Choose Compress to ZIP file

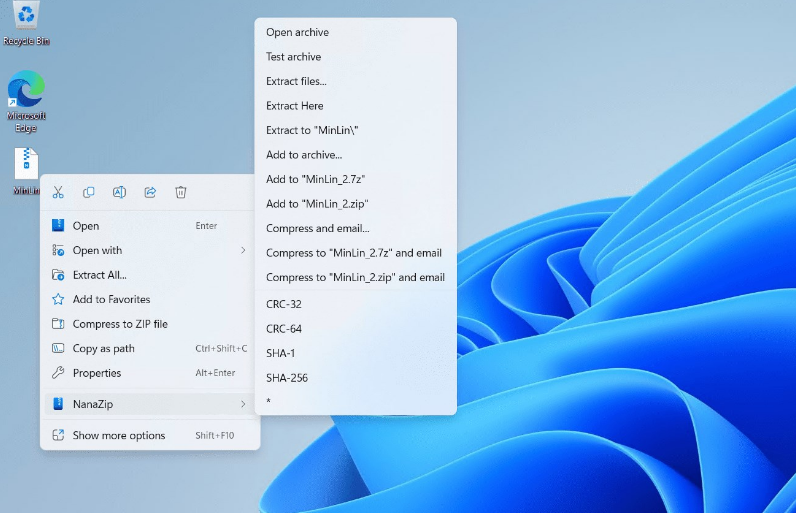click(149, 324)
